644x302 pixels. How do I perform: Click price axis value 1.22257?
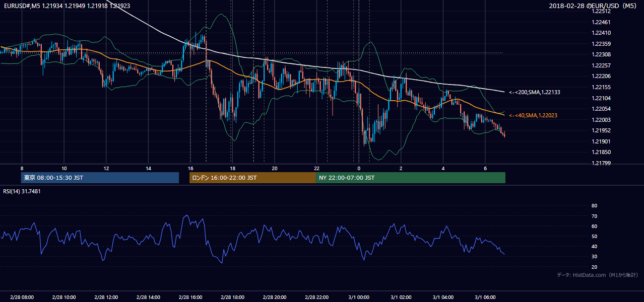(x=601, y=65)
